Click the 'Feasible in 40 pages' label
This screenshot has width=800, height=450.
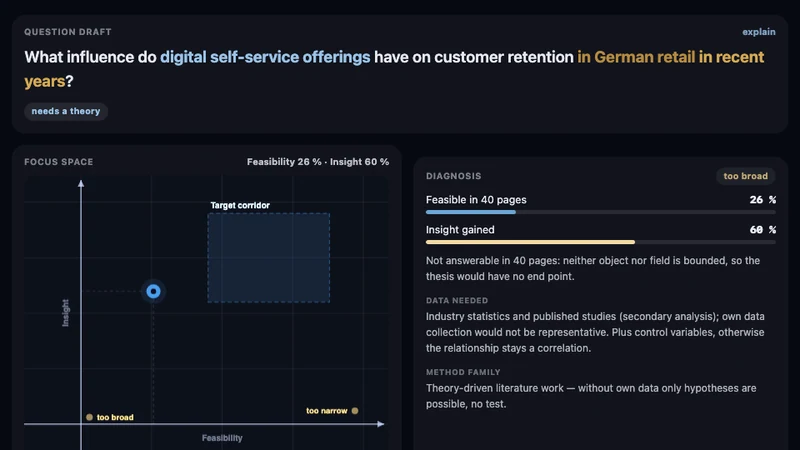click(x=476, y=200)
